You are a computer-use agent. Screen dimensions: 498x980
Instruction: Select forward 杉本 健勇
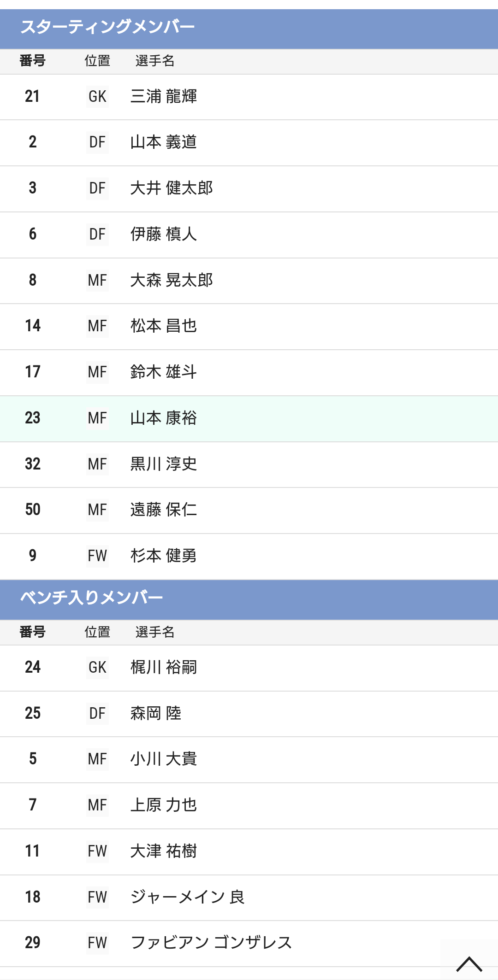point(249,557)
